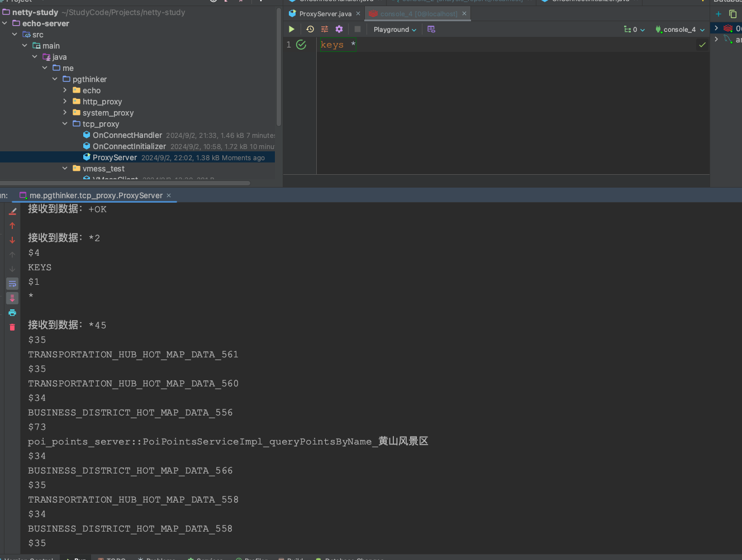Click the Redis data source icon in Database panel
Image resolution: width=742 pixels, height=560 pixels.
pyautogui.click(x=728, y=28)
